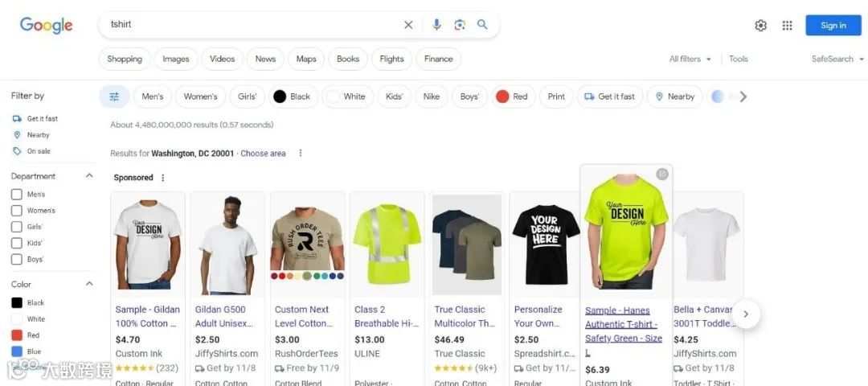Switch to the Finance tab
Image resolution: width=868 pixels, height=386 pixels.
439,59
